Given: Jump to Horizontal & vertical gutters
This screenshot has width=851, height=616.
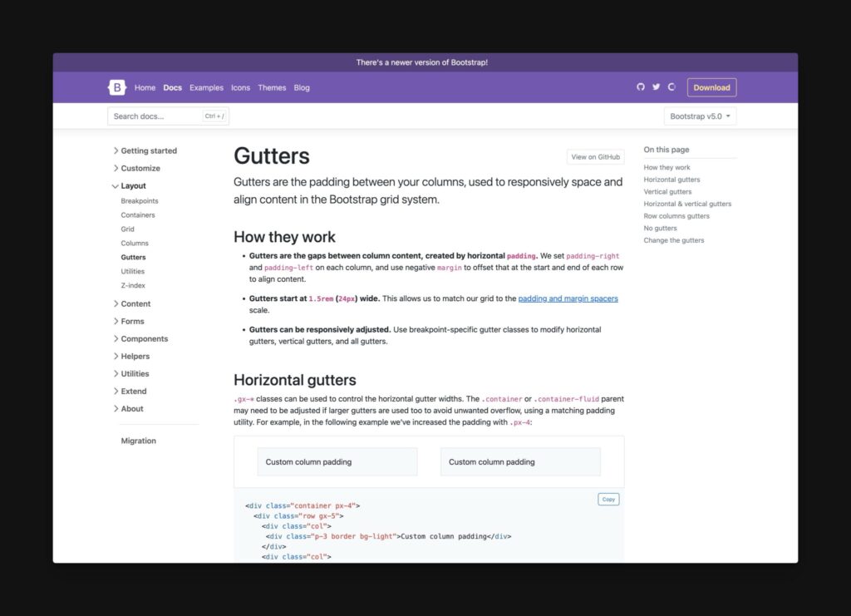Looking at the screenshot, I should tap(687, 204).
